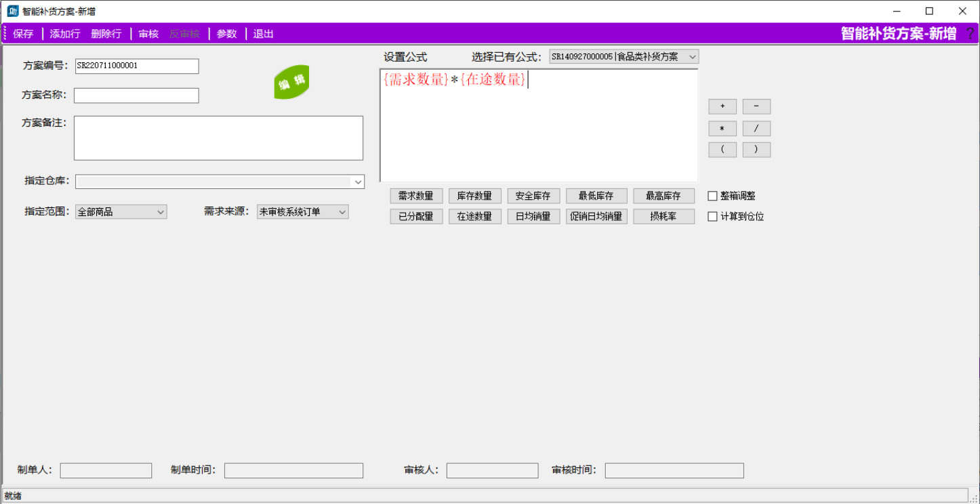
Task: Toggle the 计算到仓位 checkbox
Action: click(712, 217)
